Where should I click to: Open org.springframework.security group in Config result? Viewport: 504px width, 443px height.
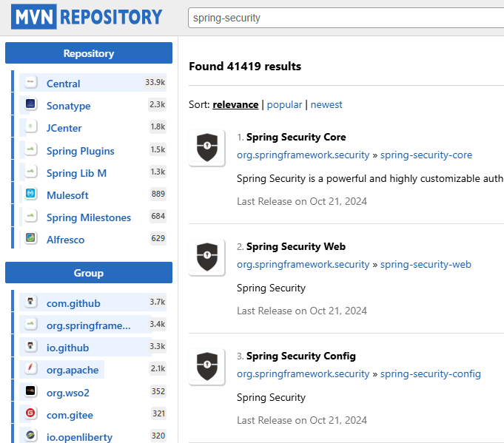click(303, 374)
